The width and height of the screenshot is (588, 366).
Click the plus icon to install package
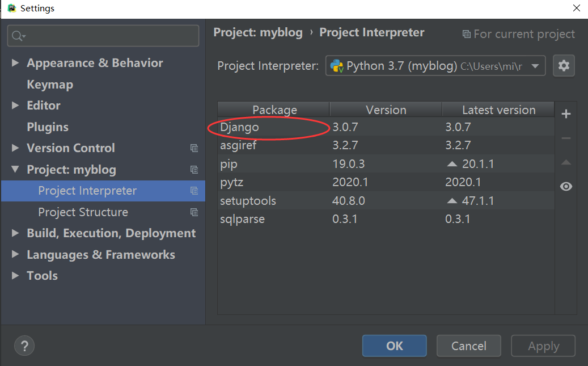(565, 114)
